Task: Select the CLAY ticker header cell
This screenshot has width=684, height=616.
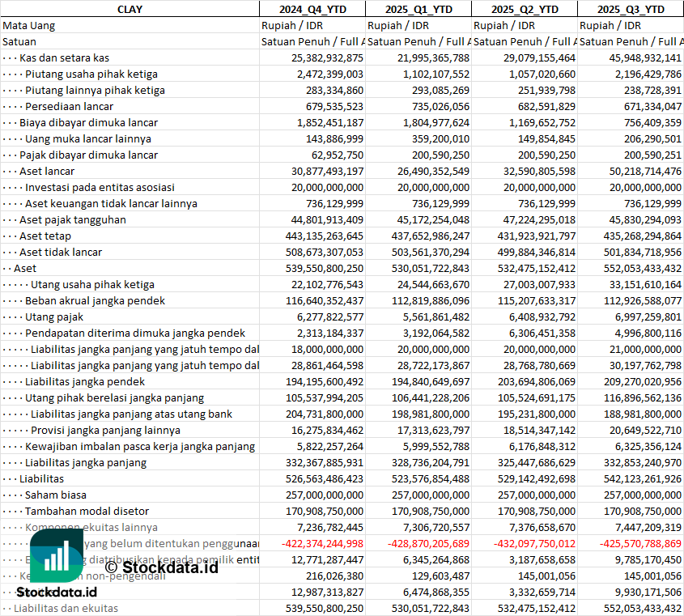Action: point(130,9)
